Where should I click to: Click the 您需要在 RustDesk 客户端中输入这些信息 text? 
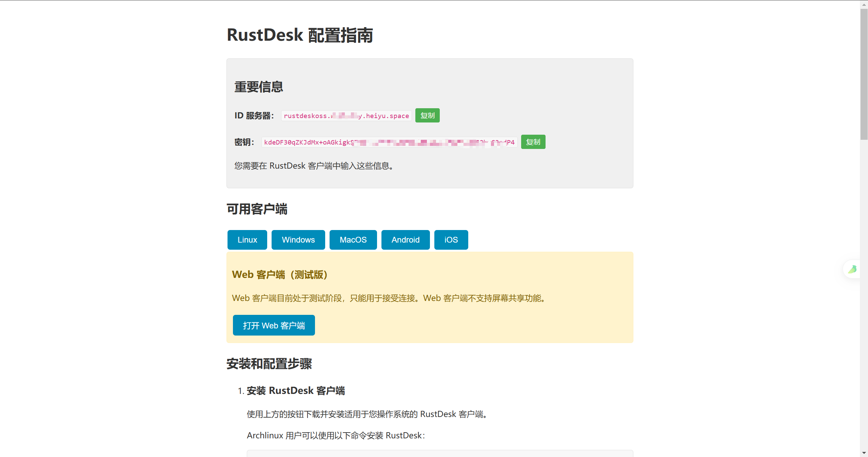click(314, 166)
